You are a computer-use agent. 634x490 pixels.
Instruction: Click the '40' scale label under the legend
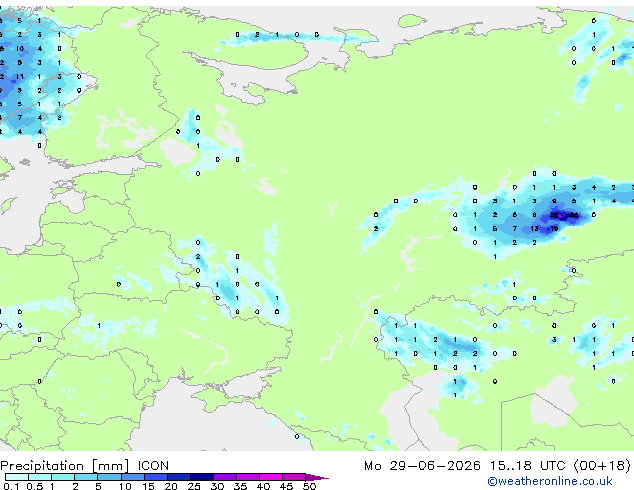coord(263,486)
